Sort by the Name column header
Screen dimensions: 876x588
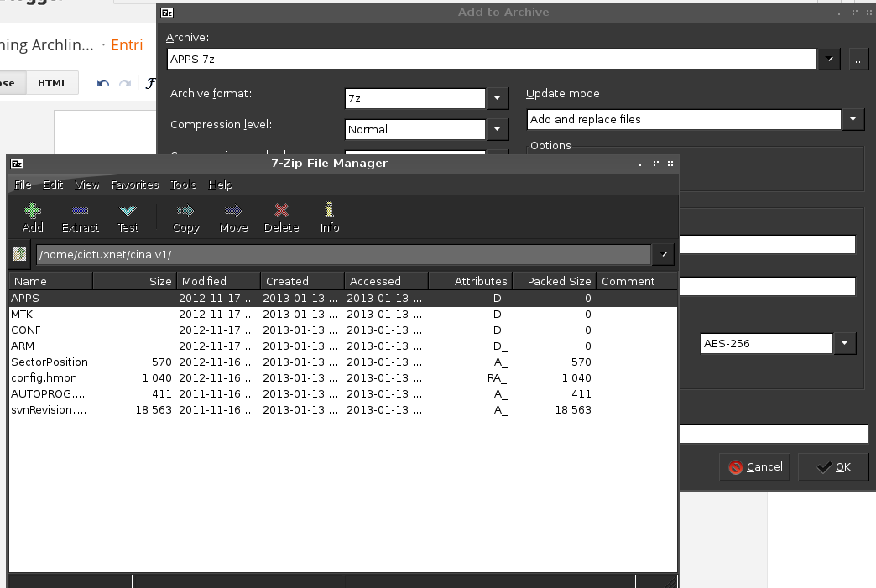pos(51,281)
